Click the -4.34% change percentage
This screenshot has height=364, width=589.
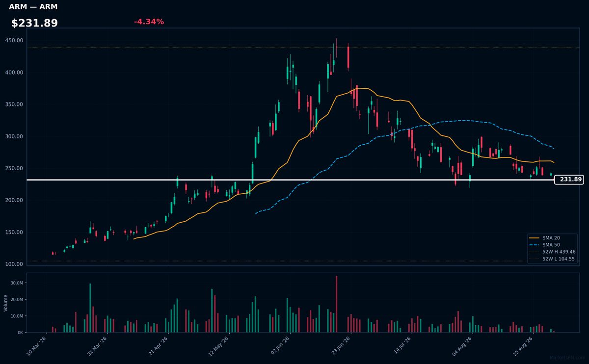point(149,22)
